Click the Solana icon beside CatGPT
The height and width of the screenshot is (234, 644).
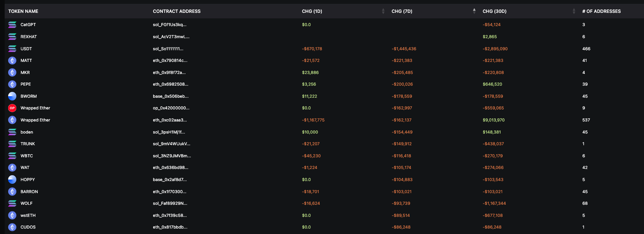[x=12, y=25]
